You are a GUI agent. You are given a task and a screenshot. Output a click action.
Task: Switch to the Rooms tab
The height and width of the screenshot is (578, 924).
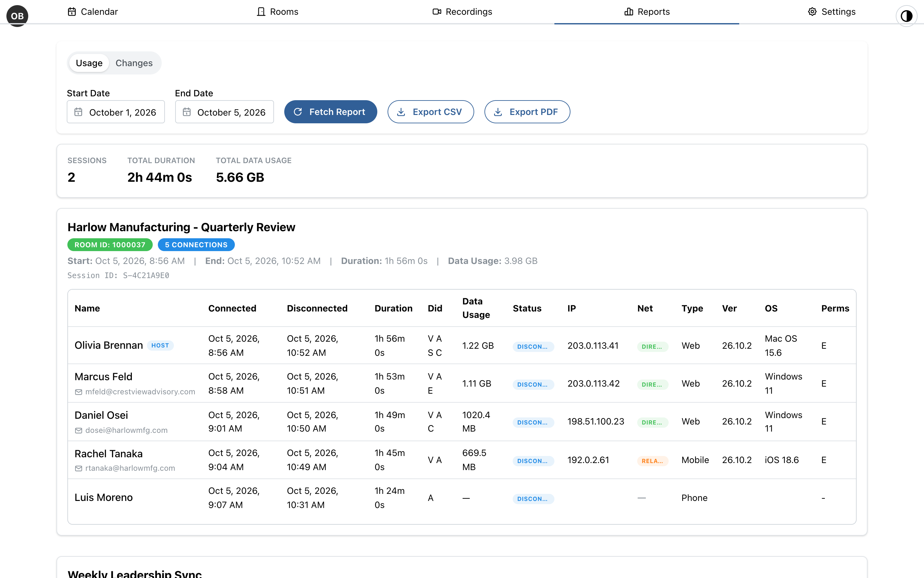click(x=277, y=12)
